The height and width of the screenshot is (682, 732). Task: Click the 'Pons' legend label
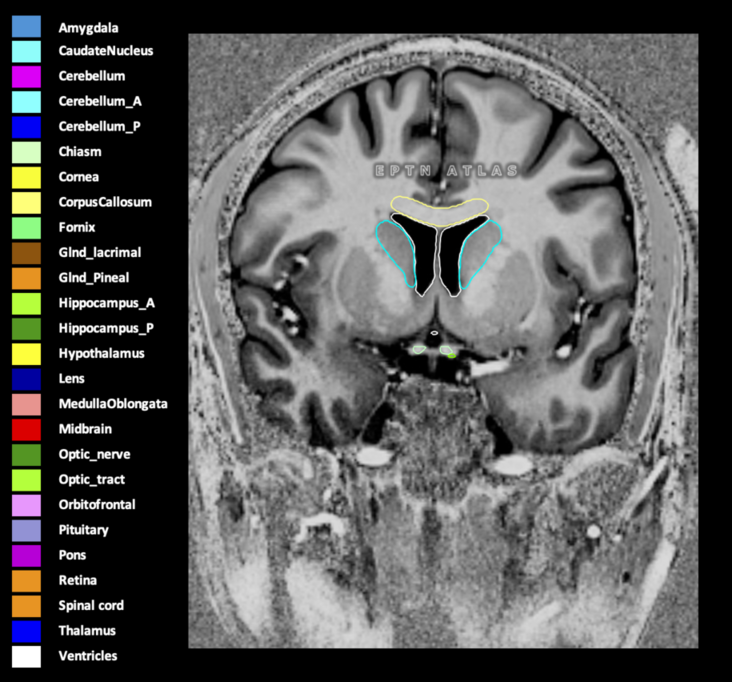(72, 555)
